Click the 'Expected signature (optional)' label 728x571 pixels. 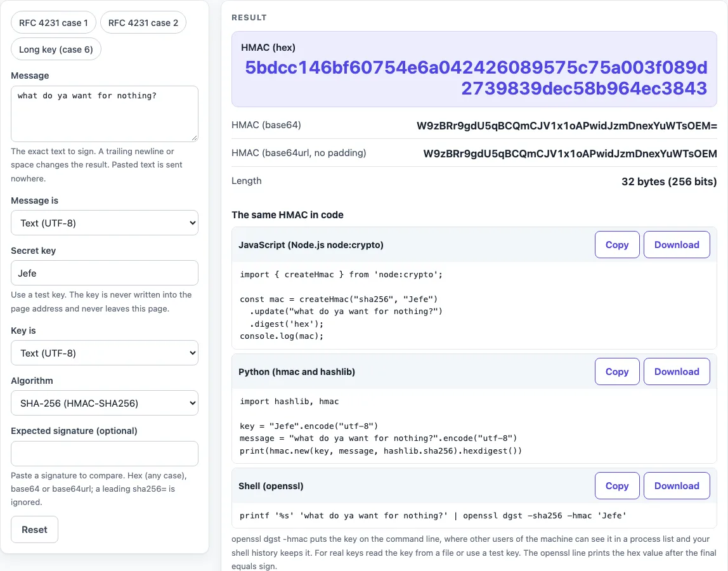click(74, 431)
